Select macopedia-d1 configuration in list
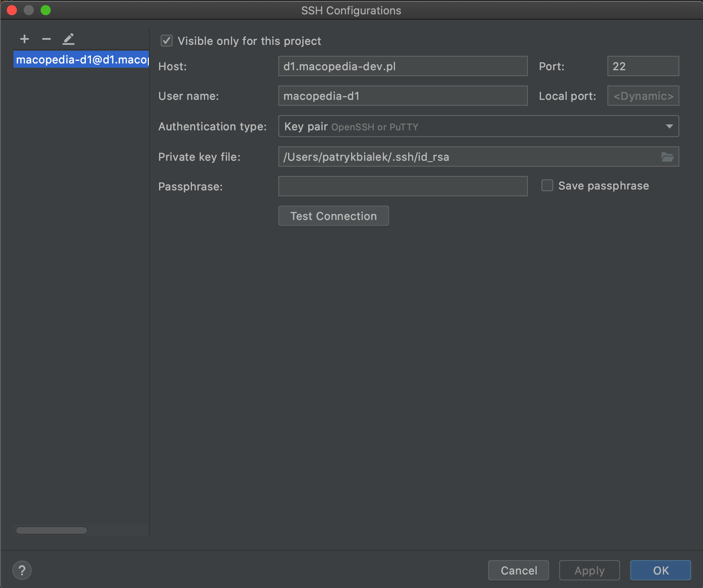The height and width of the screenshot is (588, 703). [81, 60]
